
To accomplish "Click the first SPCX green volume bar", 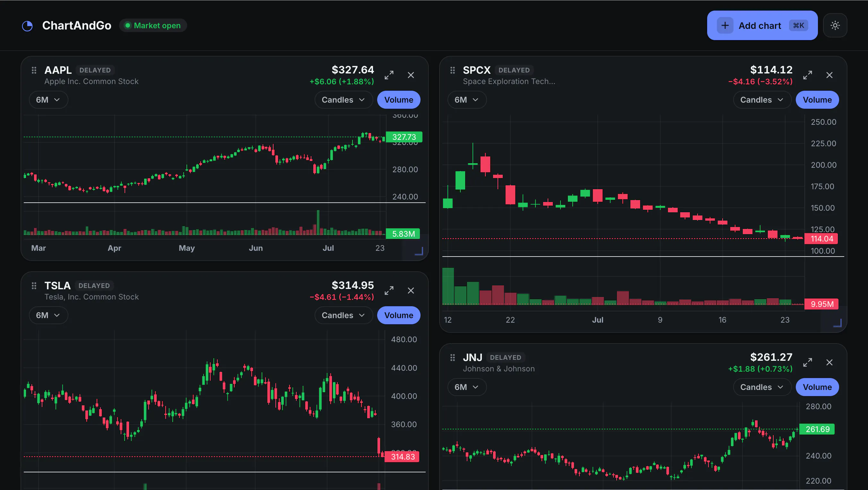I will pos(448,286).
